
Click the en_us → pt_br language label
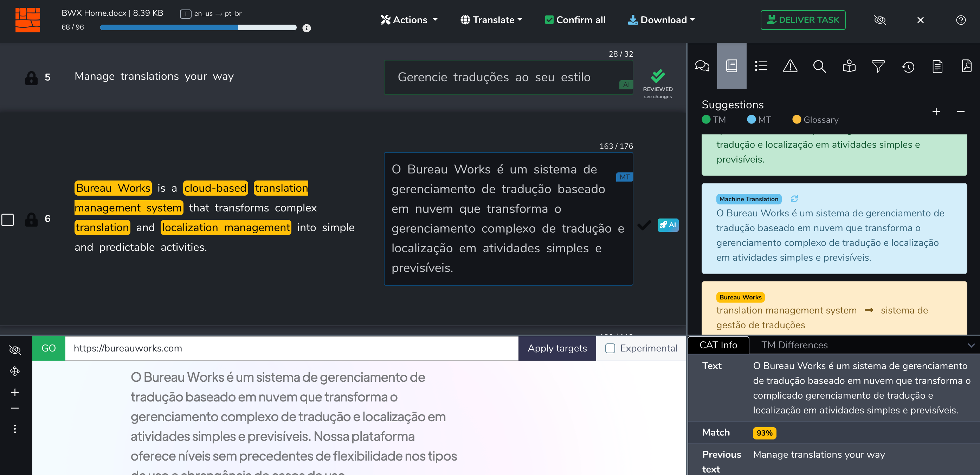[x=218, y=14]
